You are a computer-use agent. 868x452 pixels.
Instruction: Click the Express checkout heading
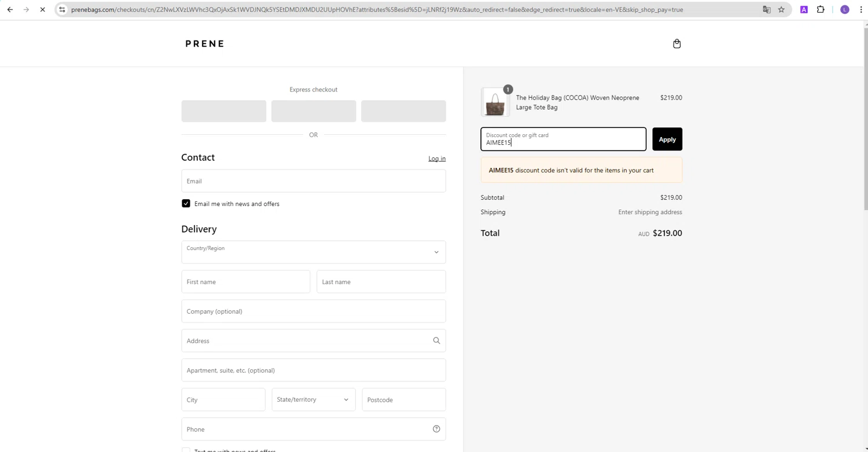tap(314, 90)
